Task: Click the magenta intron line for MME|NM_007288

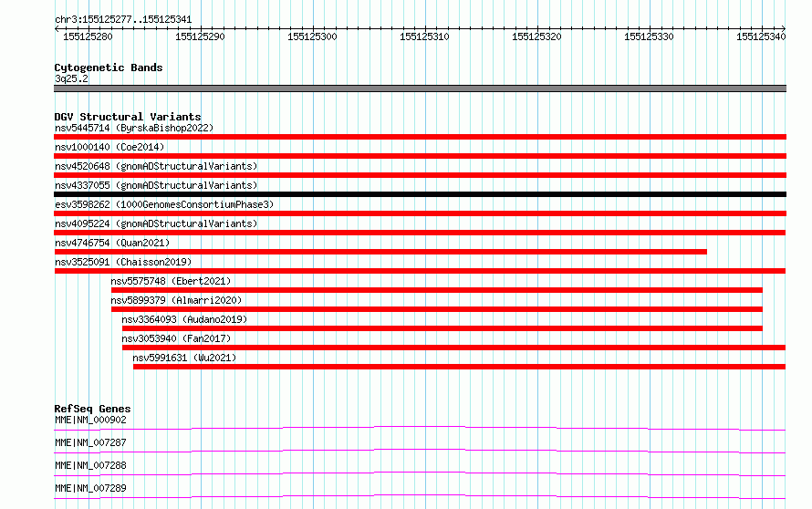Action: [420, 473]
